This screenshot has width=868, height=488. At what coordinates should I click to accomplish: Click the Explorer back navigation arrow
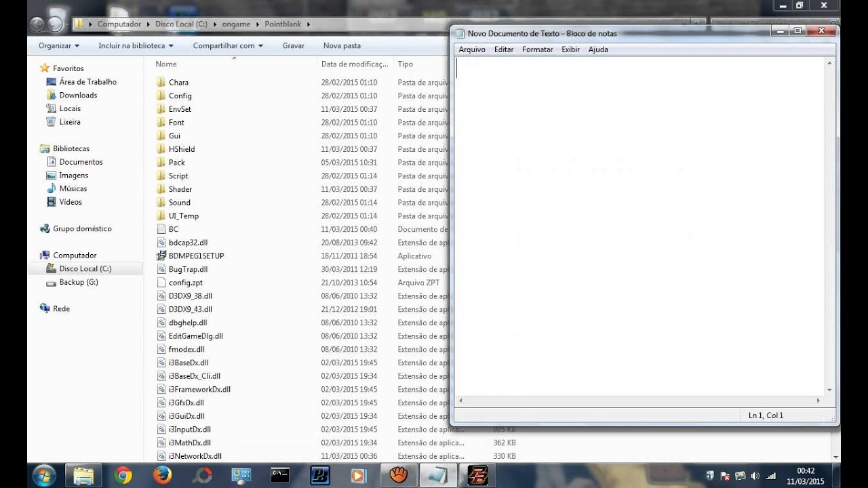[37, 24]
